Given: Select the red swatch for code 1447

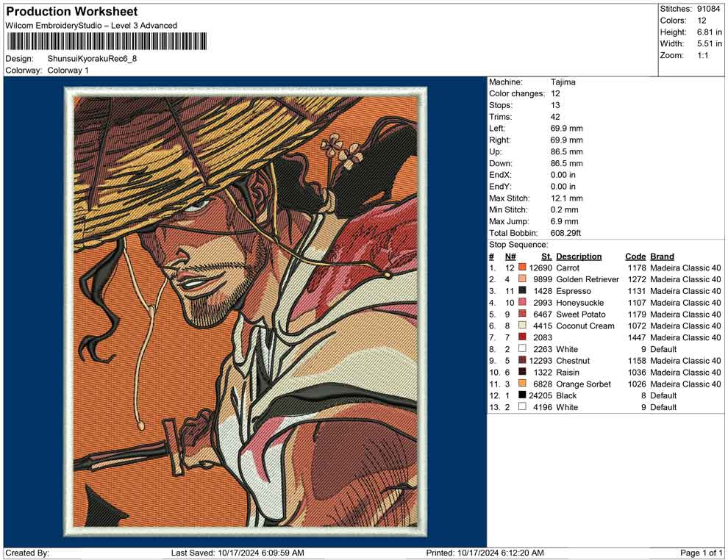Looking at the screenshot, I should 522,337.
